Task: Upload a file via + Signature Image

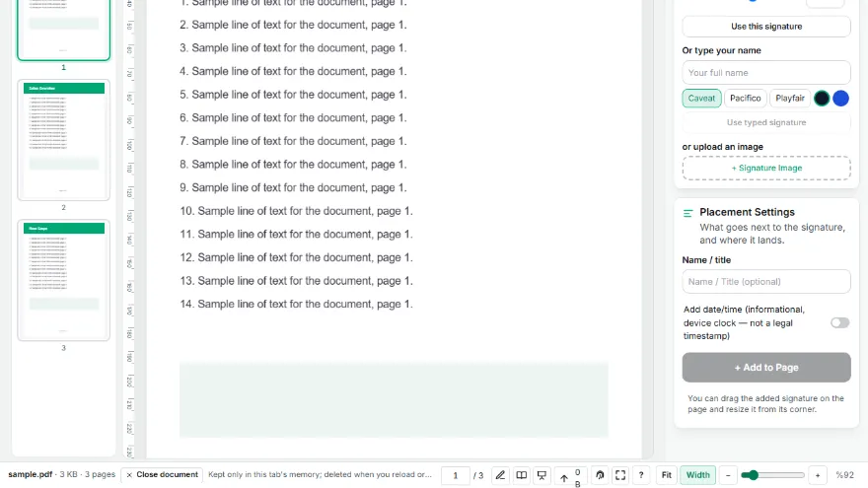Action: click(x=766, y=168)
